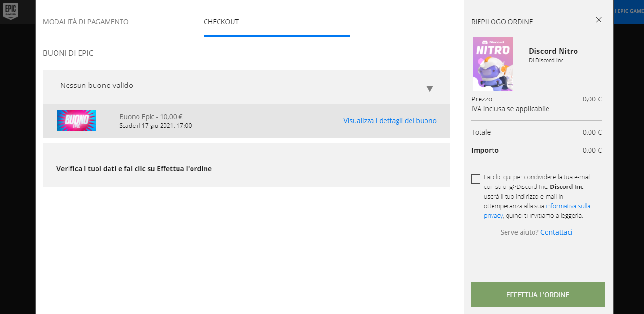Click the 'IVA inclusa se applicabile' text
Image resolution: width=644 pixels, height=314 pixels.
click(x=510, y=109)
